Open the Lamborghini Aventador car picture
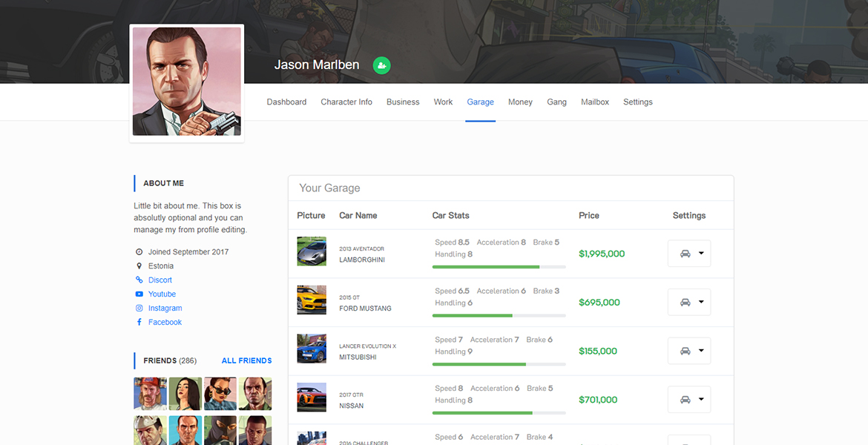This screenshot has width=868, height=445. 312,251
